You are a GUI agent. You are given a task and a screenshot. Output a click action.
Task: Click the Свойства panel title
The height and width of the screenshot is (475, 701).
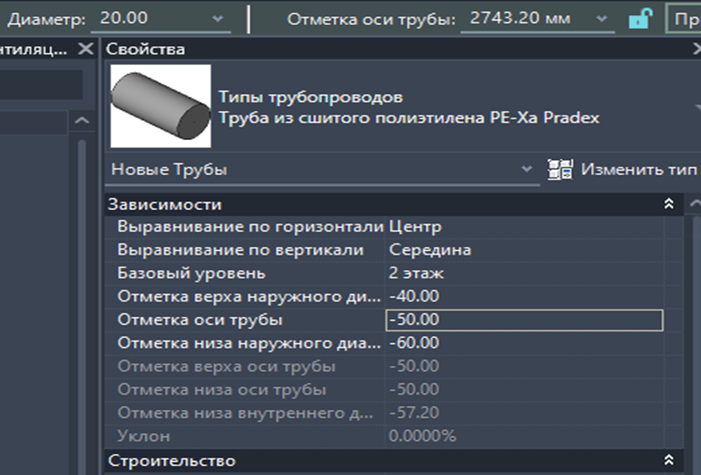(145, 49)
